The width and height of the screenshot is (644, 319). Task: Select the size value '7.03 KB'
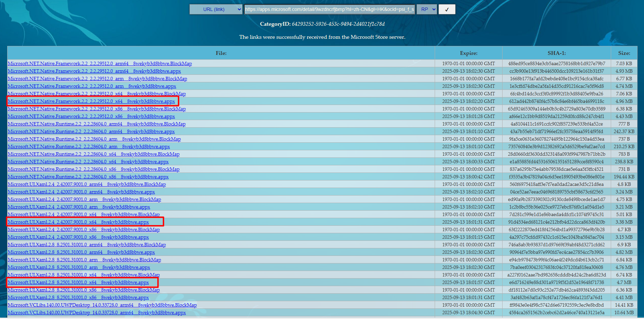(624, 63)
